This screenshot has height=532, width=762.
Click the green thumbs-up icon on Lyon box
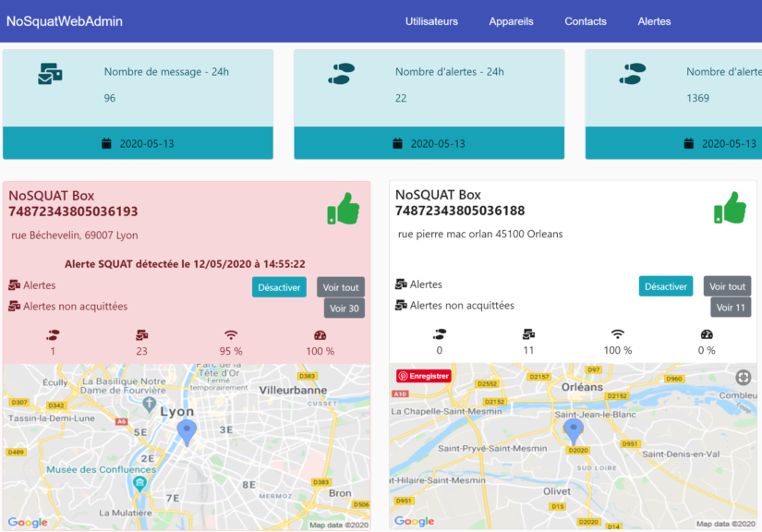point(344,209)
